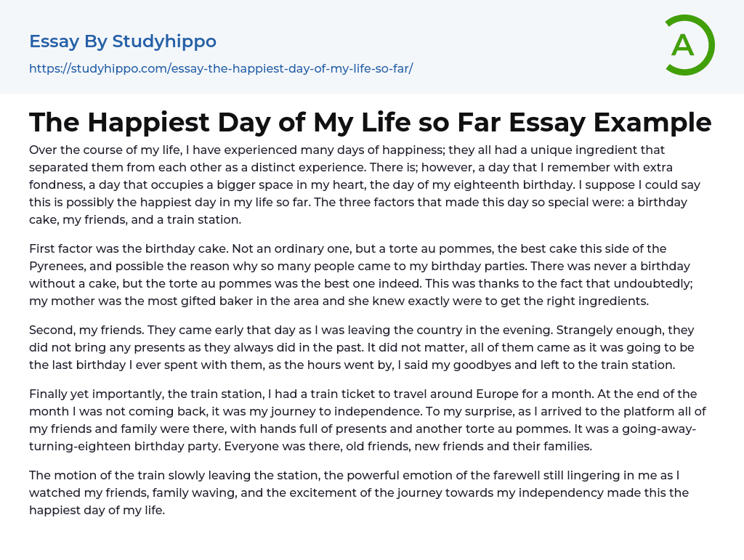
Task: Click the "Essay By Studyhippo" header text
Action: point(123,41)
